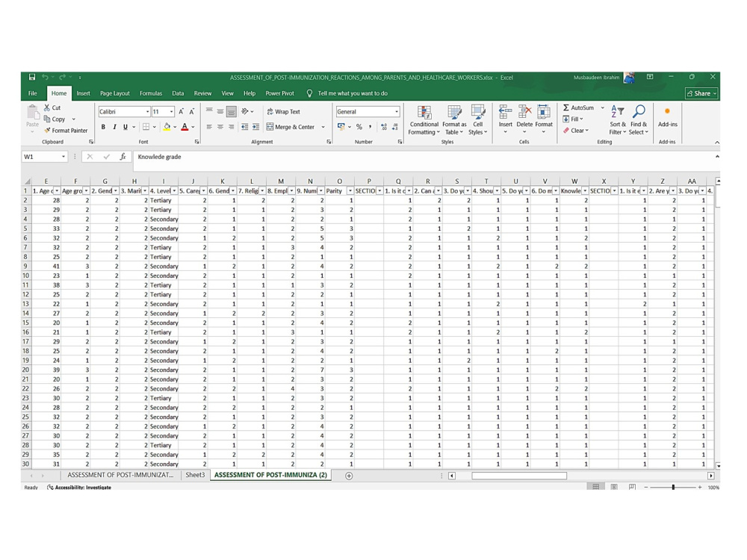Expand the formula bar
747x560 pixels.
(717, 157)
